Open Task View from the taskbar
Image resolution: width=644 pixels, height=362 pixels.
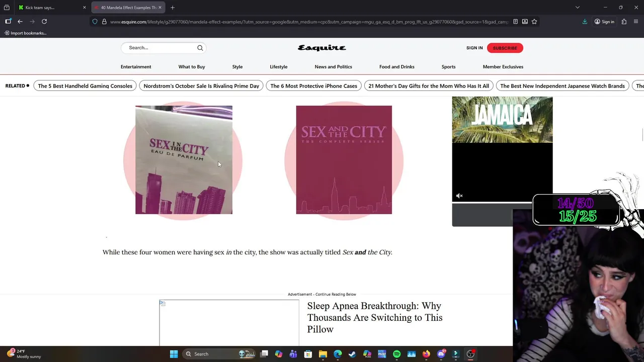(x=264, y=354)
